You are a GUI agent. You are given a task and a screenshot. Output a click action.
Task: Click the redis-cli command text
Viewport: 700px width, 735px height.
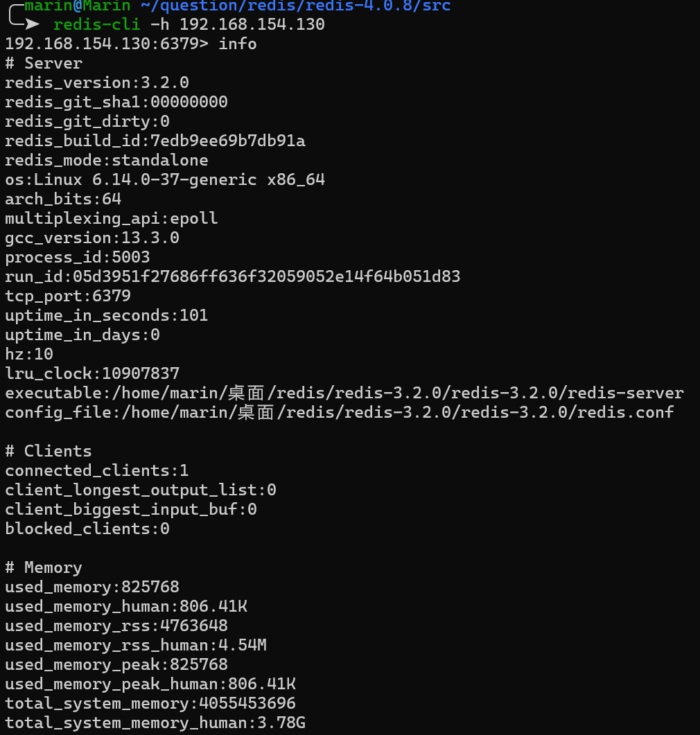96,24
